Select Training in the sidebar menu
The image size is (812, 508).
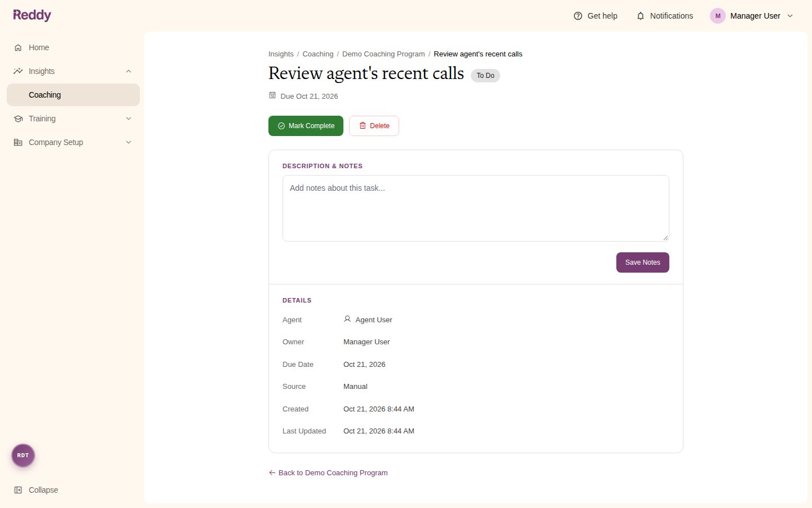(73, 119)
